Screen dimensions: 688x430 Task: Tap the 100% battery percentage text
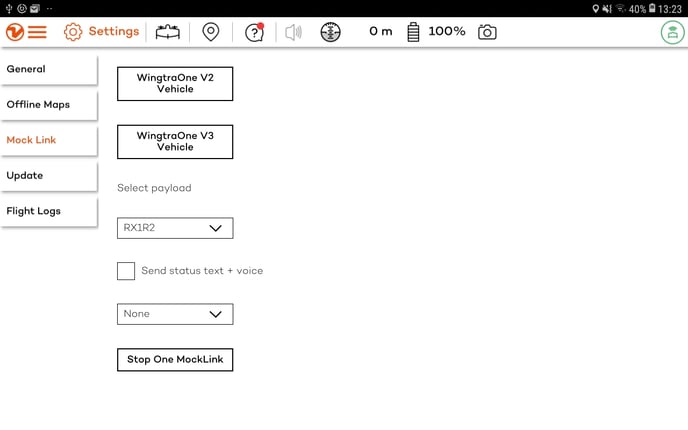pos(447,31)
